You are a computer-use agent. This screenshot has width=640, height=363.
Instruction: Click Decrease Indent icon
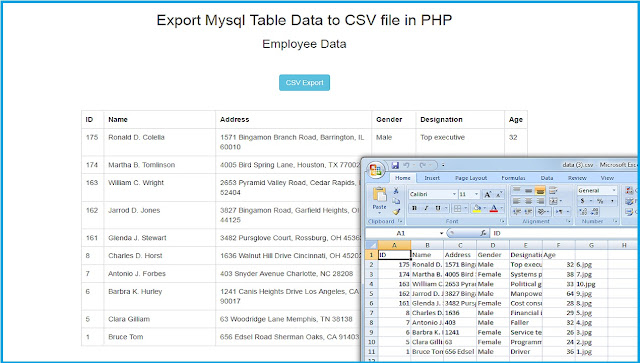click(516, 212)
